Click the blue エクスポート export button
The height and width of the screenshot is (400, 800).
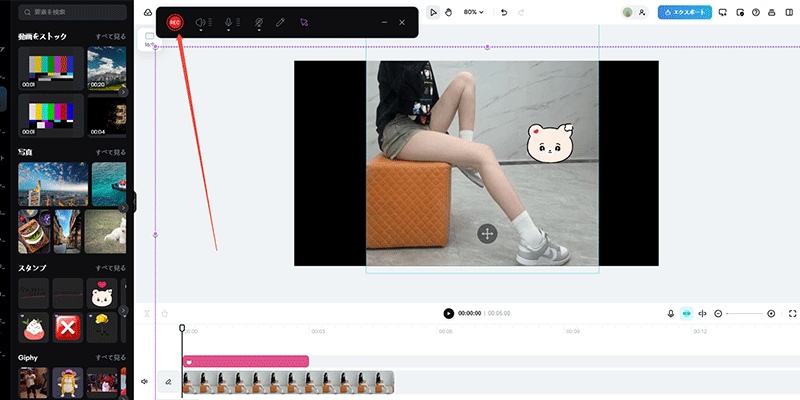pos(685,12)
